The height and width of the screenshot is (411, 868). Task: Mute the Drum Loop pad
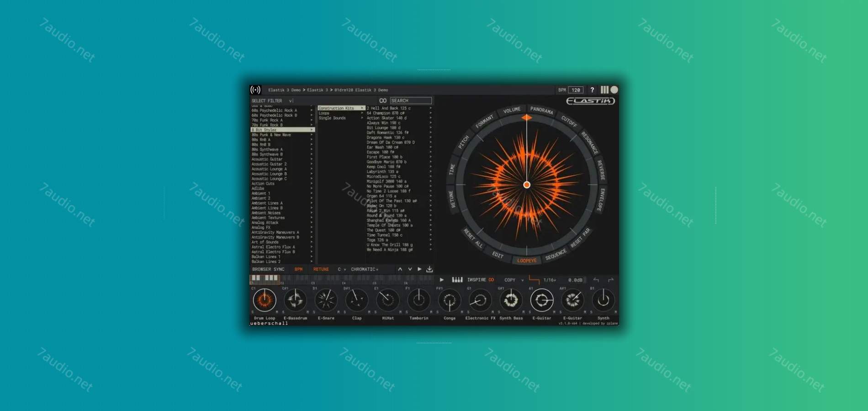tap(277, 312)
